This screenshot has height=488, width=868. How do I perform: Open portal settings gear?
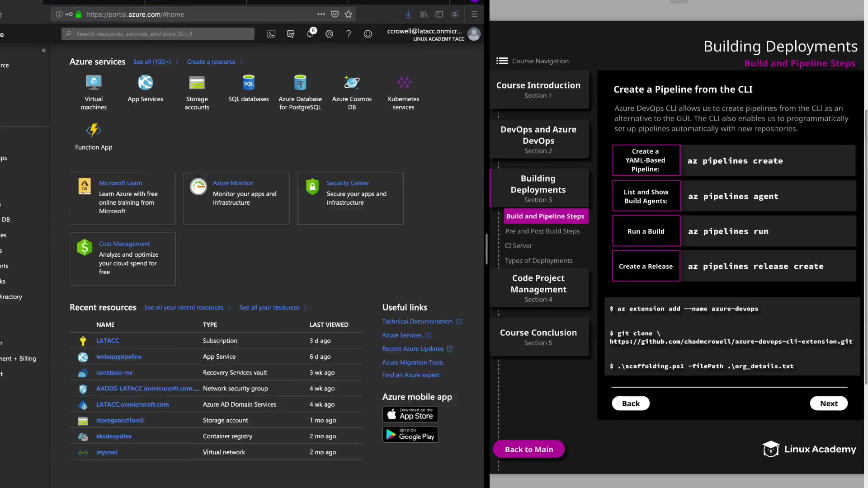[329, 34]
